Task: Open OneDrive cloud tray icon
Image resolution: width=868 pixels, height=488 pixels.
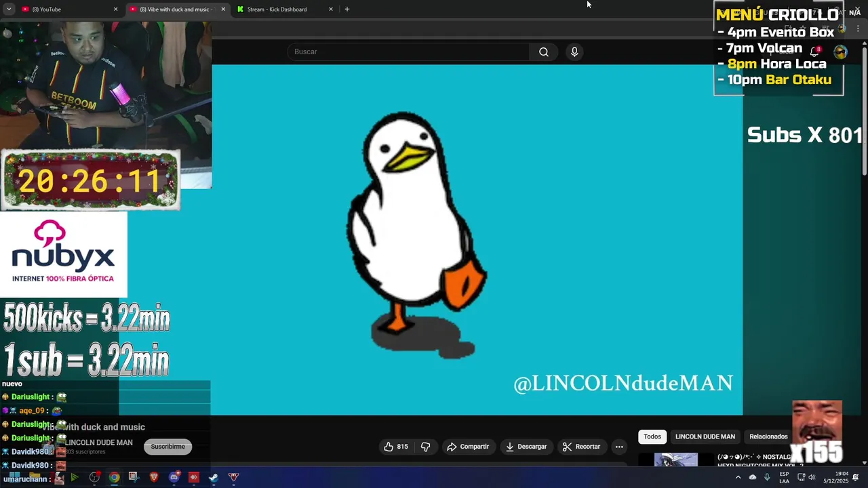Action: point(753,478)
